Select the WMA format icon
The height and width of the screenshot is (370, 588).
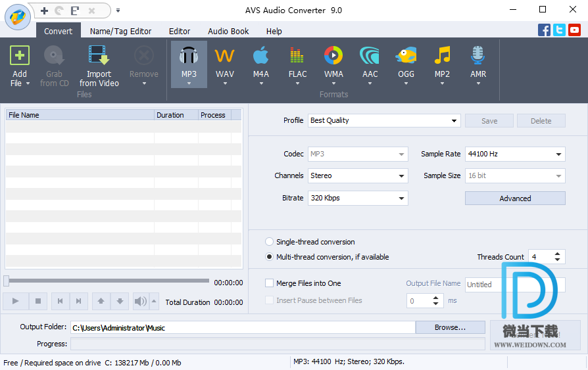333,55
